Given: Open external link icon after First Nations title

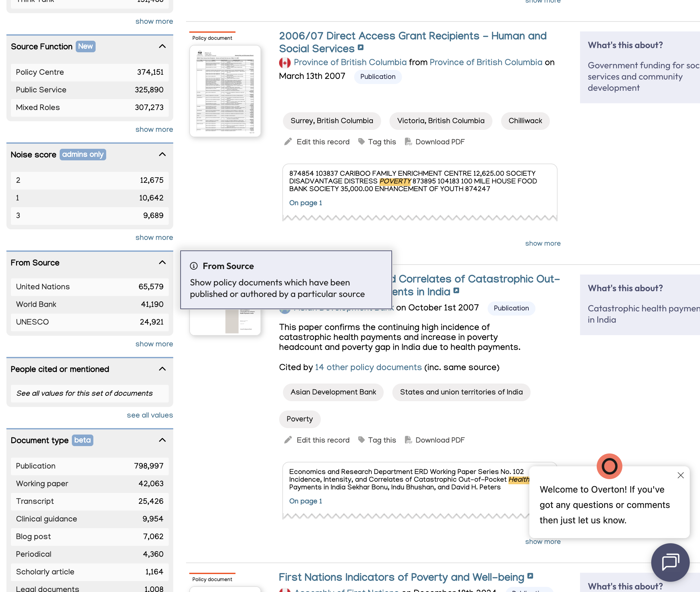Looking at the screenshot, I should coord(530,576).
